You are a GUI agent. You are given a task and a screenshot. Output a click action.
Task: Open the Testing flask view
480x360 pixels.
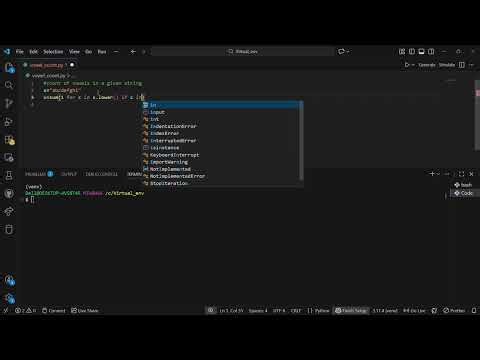pyautogui.click(x=9, y=175)
